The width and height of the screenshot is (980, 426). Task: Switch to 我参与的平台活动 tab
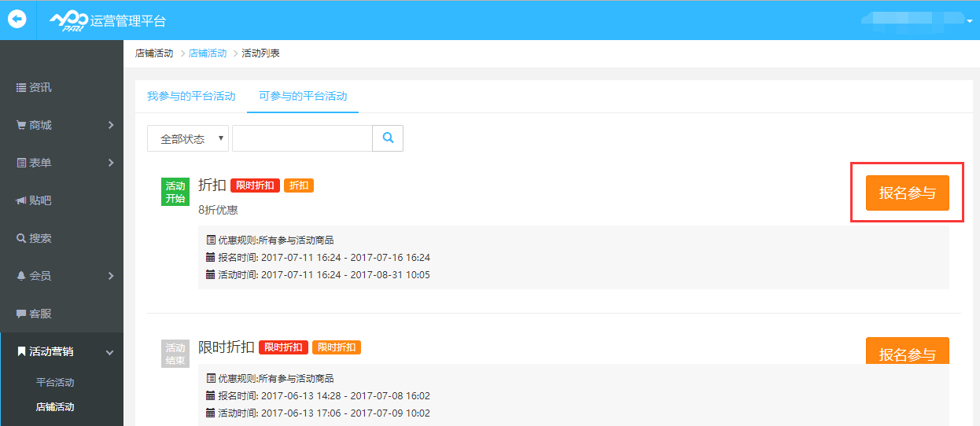click(191, 96)
